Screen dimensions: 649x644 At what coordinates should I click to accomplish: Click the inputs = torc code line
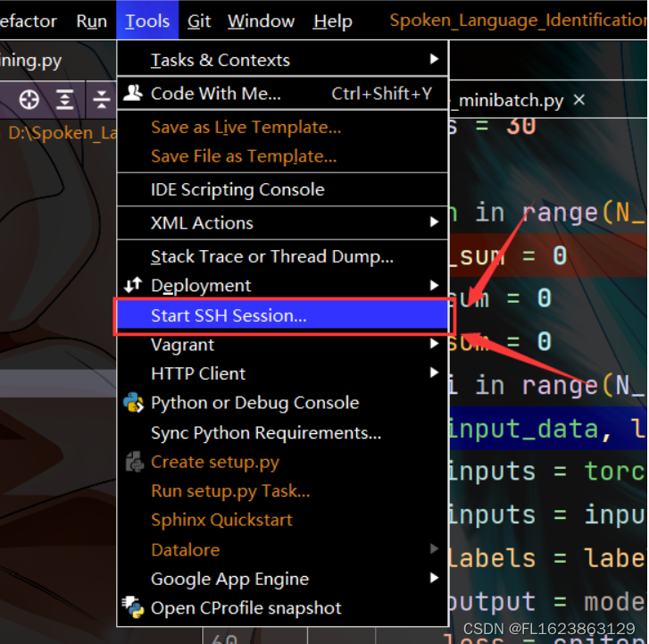coord(547,472)
